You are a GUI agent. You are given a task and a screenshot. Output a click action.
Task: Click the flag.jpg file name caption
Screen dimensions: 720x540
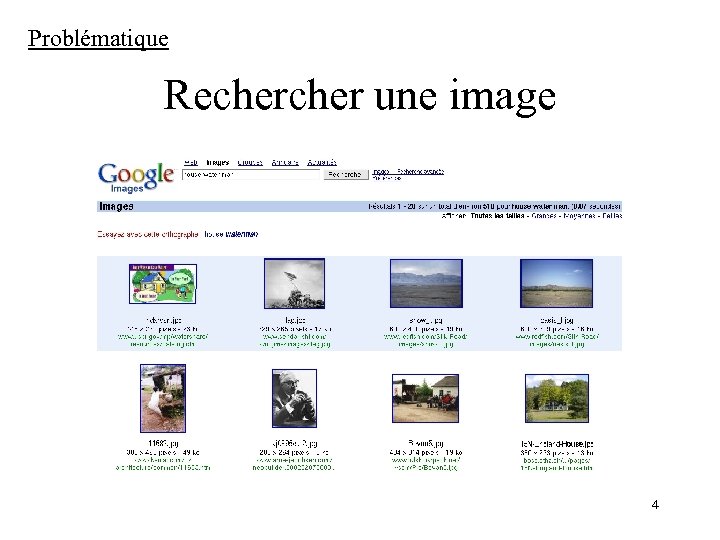(295, 320)
